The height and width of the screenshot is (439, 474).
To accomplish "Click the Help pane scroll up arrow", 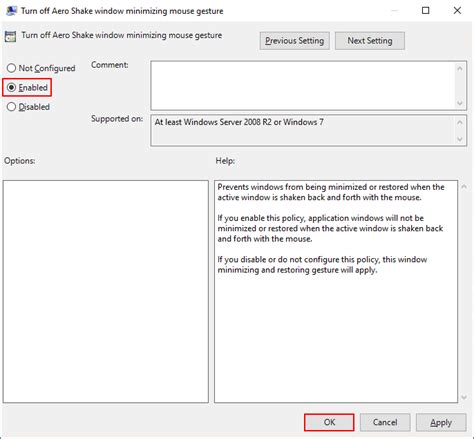I will [x=464, y=187].
